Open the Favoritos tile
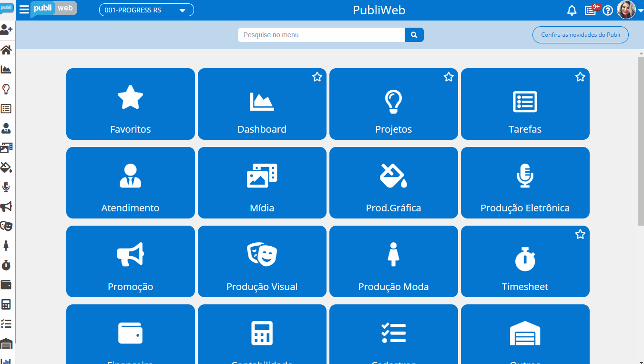 tap(131, 104)
